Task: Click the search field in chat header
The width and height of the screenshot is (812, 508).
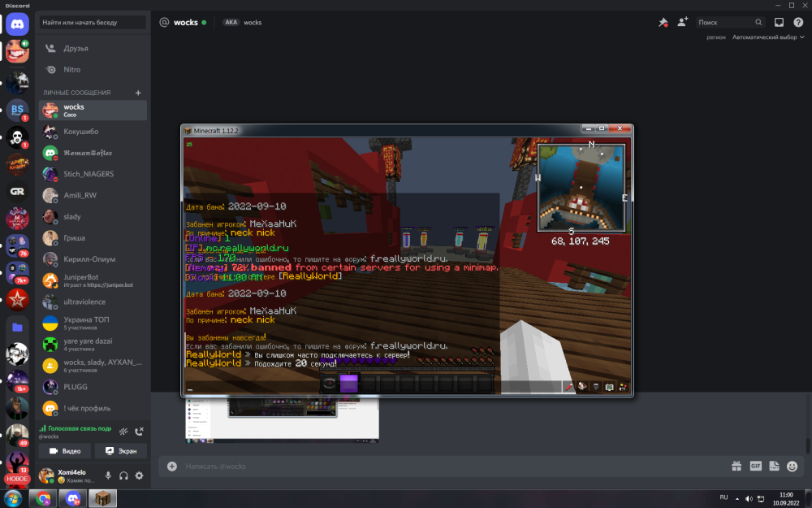Action: [x=730, y=22]
